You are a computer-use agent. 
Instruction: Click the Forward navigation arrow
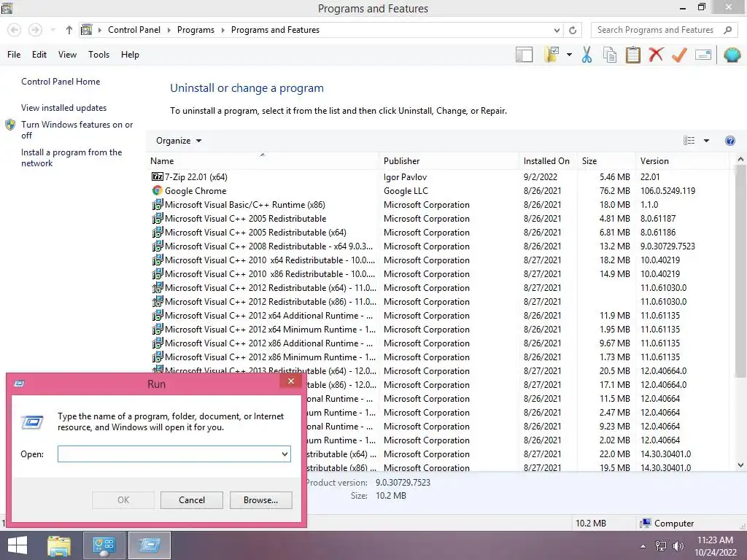[35, 30]
